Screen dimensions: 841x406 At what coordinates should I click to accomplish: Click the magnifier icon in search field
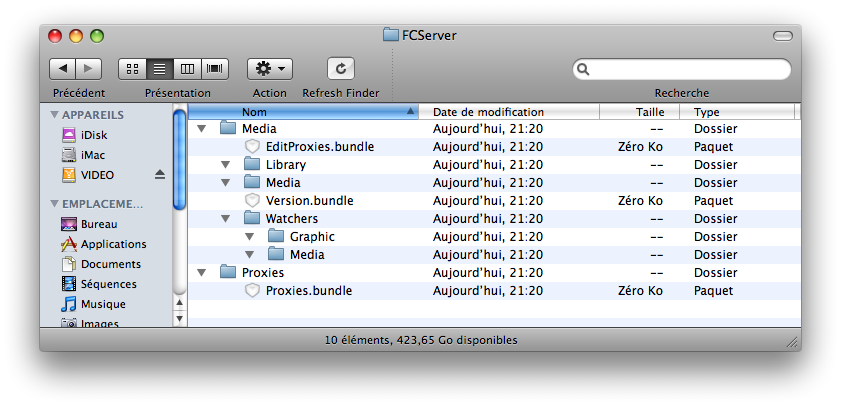coord(584,69)
